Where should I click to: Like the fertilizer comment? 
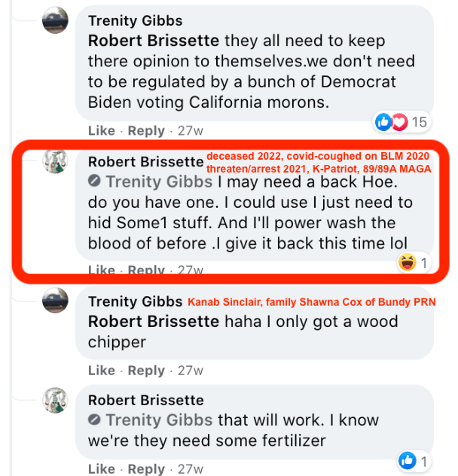(x=102, y=469)
